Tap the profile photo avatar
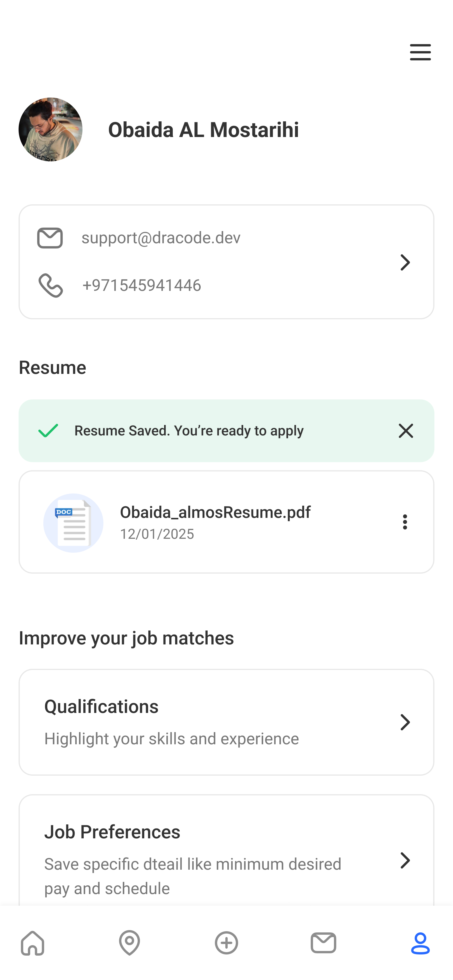Image resolution: width=453 pixels, height=980 pixels. [51, 129]
